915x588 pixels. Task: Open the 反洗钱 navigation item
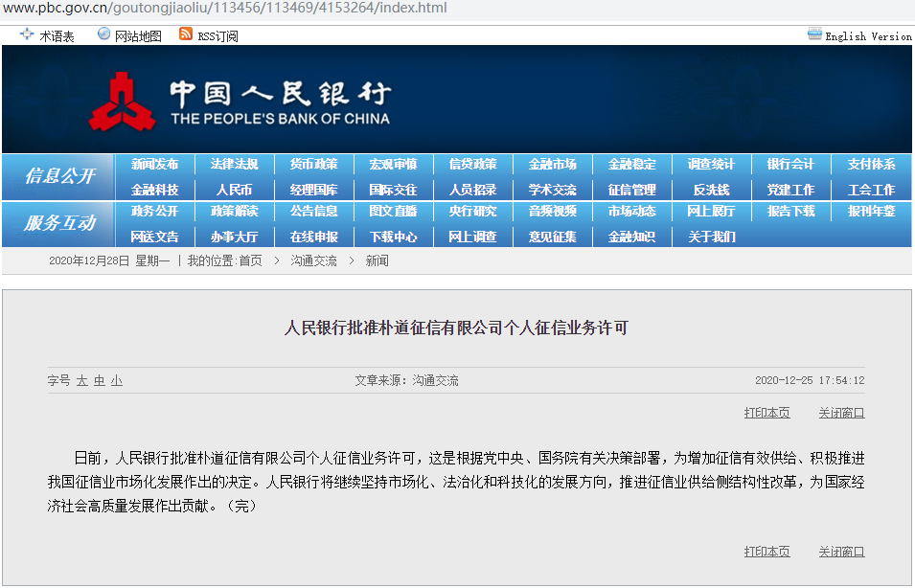[x=711, y=190]
